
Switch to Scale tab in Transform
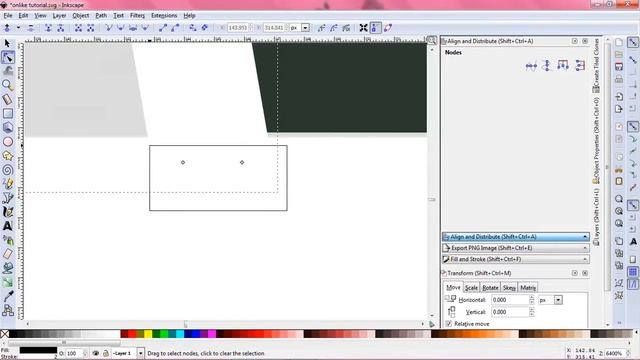click(471, 288)
